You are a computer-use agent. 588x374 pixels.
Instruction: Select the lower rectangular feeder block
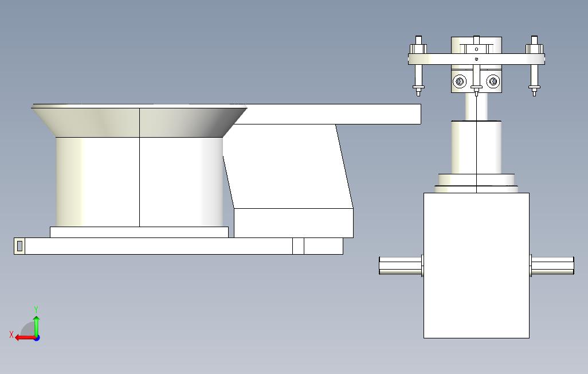[x=293, y=223]
